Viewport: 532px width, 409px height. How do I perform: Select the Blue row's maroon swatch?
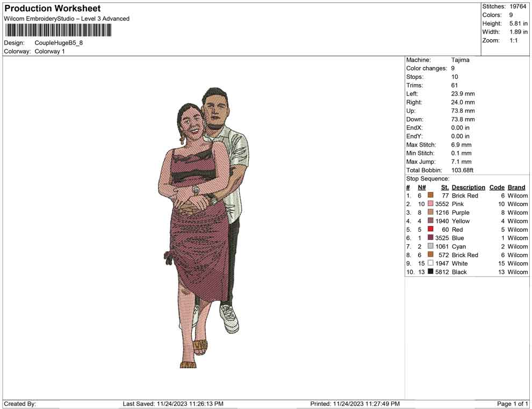click(430, 238)
